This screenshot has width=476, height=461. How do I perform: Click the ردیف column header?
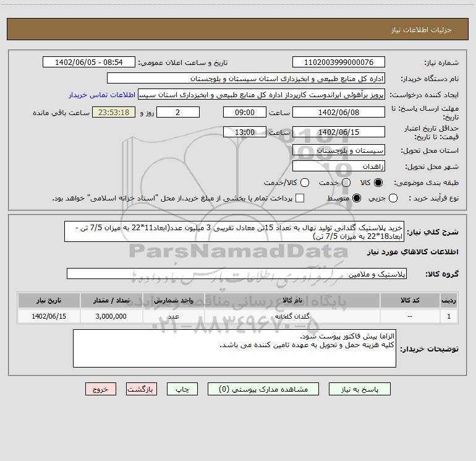(x=449, y=300)
